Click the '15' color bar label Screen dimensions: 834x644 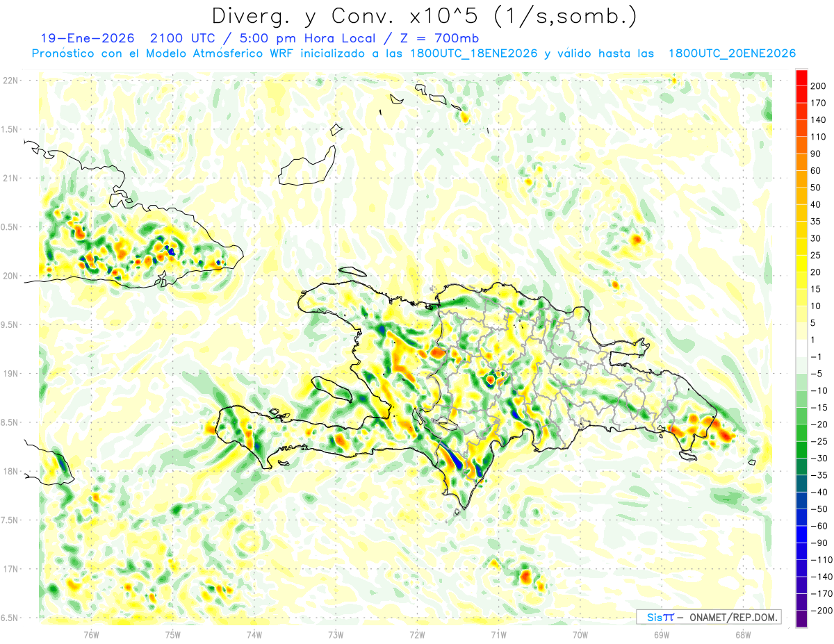coord(817,289)
